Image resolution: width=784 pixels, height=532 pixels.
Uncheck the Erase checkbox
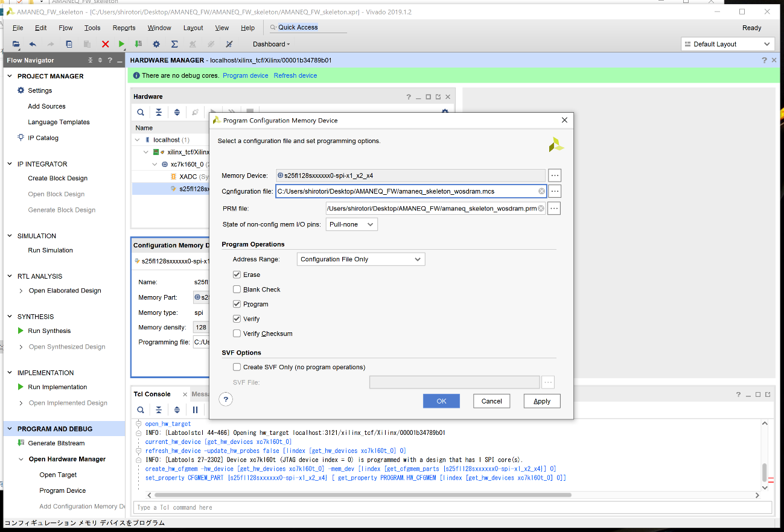click(237, 274)
